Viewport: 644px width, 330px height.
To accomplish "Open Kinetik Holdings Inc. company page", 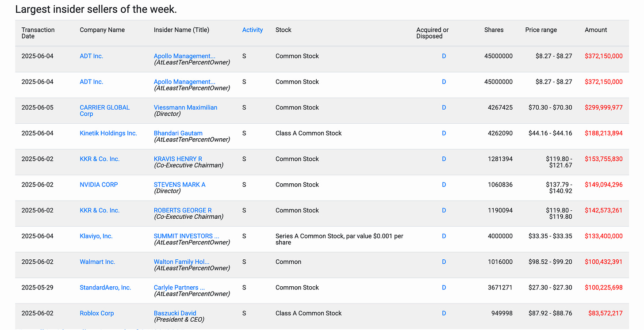I will 108,133.
